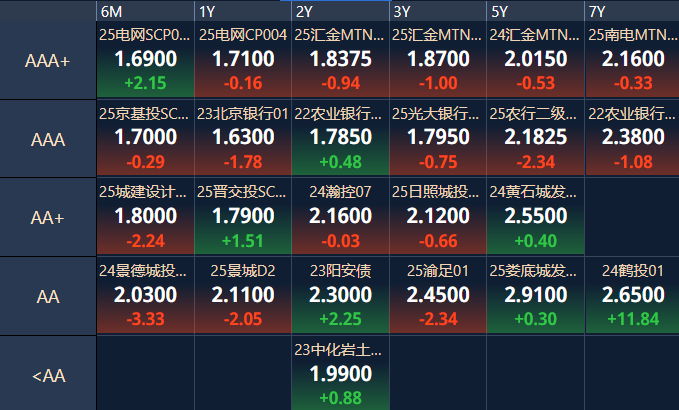Select the 25景城D2 bond cell

tap(243, 293)
